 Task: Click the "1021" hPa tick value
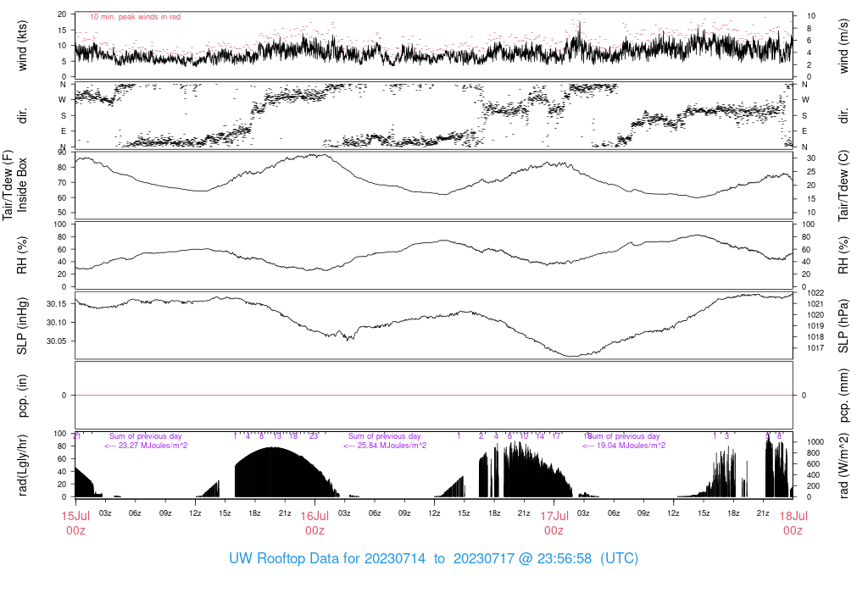[815, 303]
